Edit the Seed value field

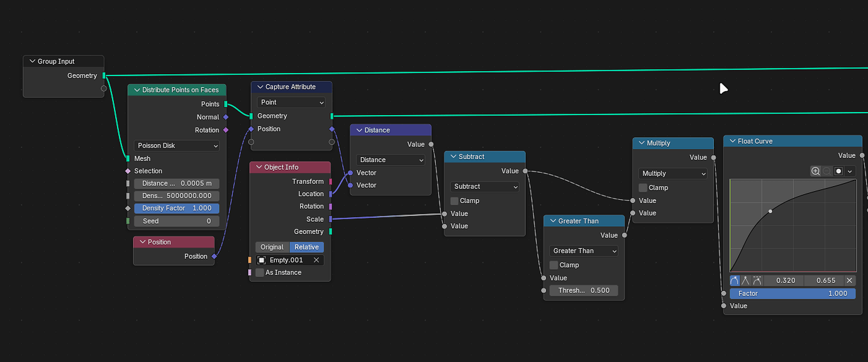(177, 221)
